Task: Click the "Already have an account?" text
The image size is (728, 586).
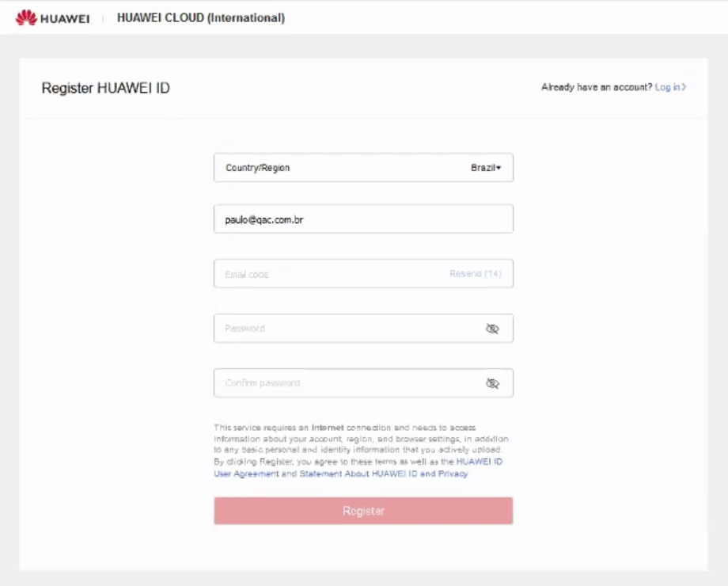Action: (x=597, y=87)
